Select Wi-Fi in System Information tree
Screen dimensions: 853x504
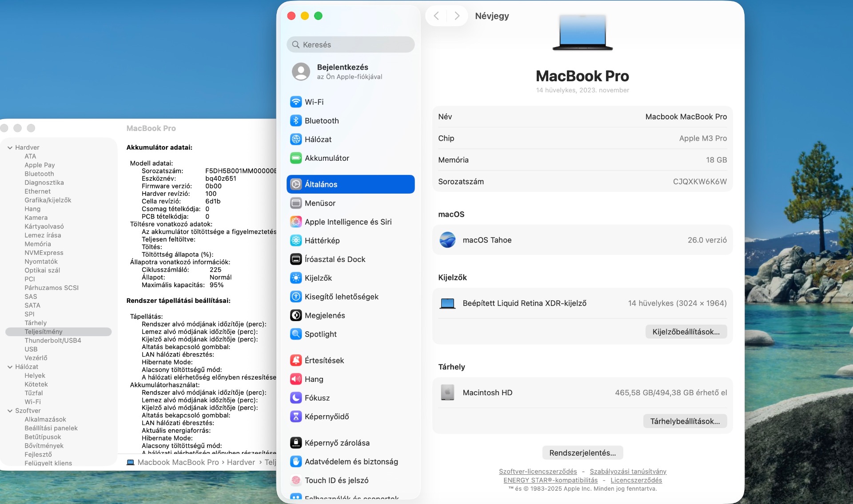(x=32, y=402)
